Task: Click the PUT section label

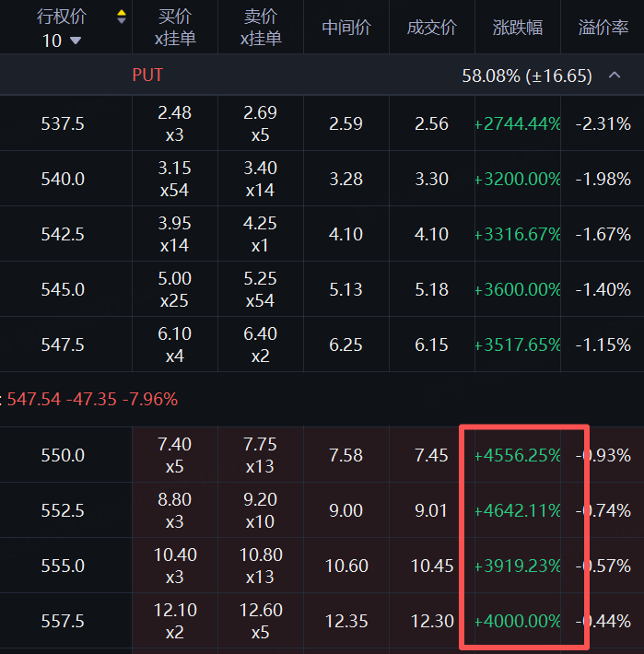Action: pyautogui.click(x=147, y=76)
